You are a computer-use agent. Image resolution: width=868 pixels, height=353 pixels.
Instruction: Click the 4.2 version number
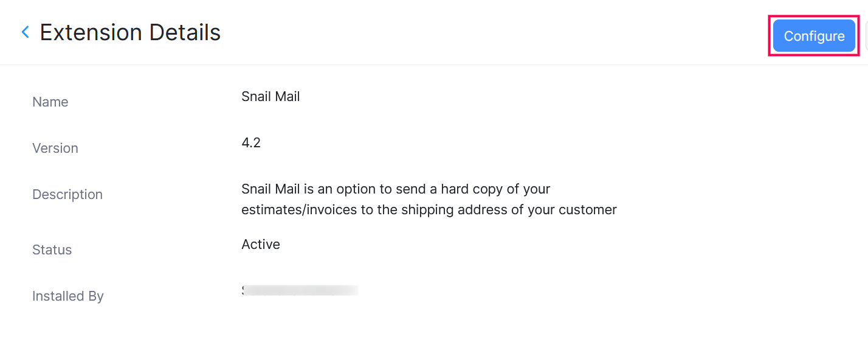click(x=251, y=142)
